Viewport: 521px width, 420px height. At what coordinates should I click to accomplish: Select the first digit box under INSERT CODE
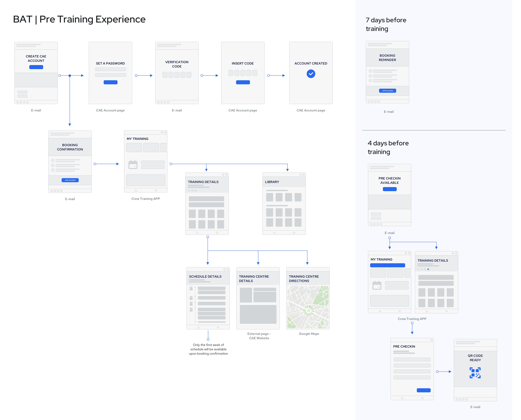click(x=231, y=73)
